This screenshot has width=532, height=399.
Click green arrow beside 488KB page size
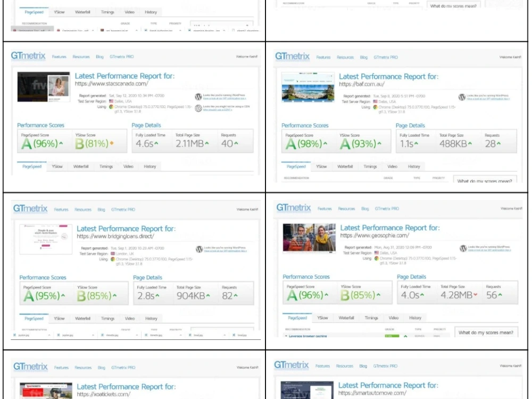click(470, 144)
